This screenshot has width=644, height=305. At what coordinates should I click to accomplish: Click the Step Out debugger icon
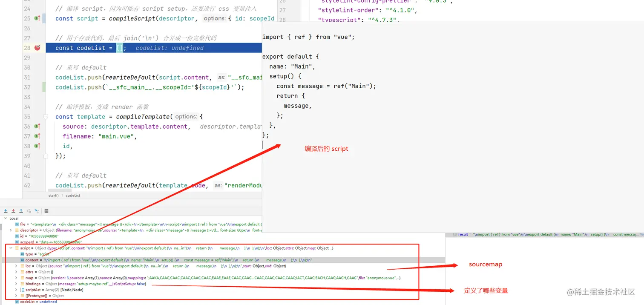(21, 211)
